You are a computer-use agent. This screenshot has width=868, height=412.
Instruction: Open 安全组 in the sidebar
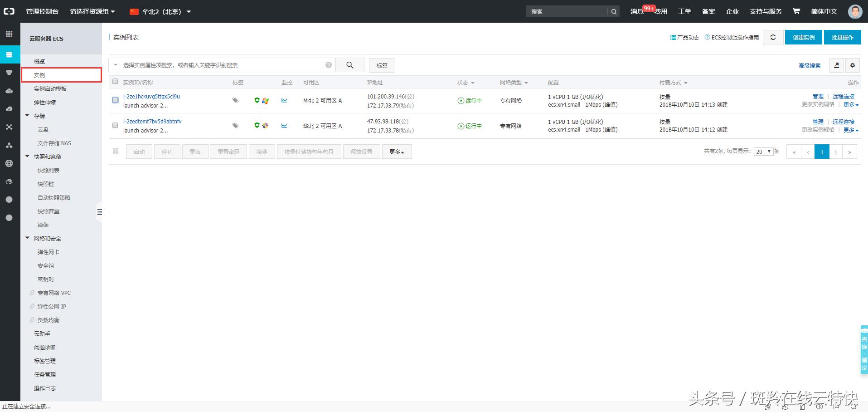pyautogui.click(x=46, y=266)
